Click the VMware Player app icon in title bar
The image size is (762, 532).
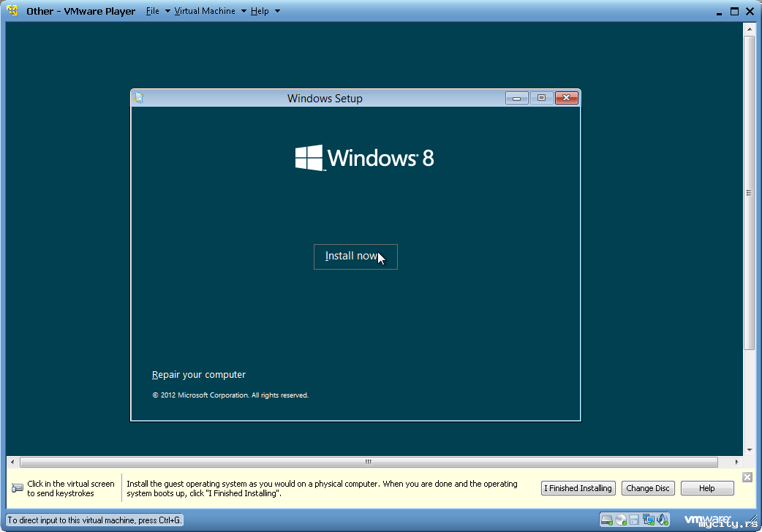pos(12,10)
